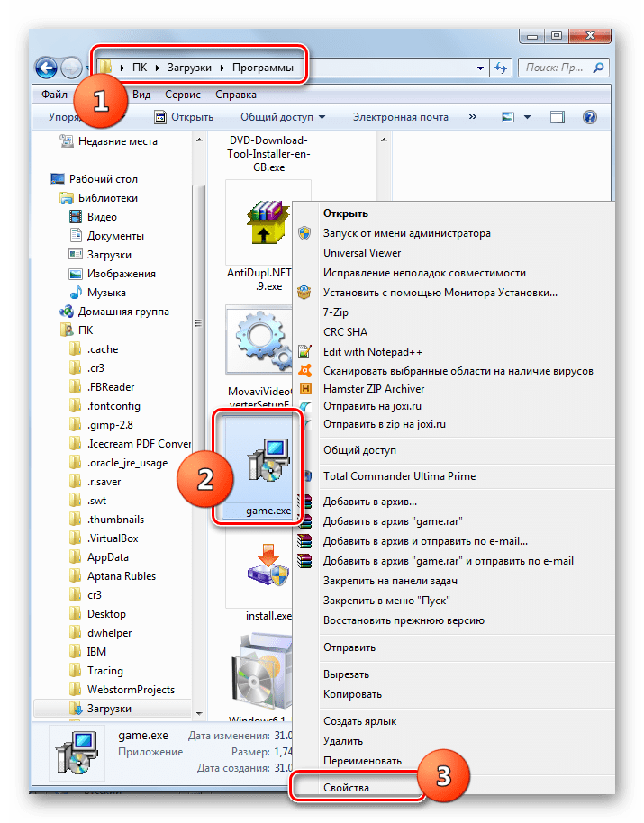Open the Файл menu
This screenshot has width=644, height=823.
[x=55, y=95]
